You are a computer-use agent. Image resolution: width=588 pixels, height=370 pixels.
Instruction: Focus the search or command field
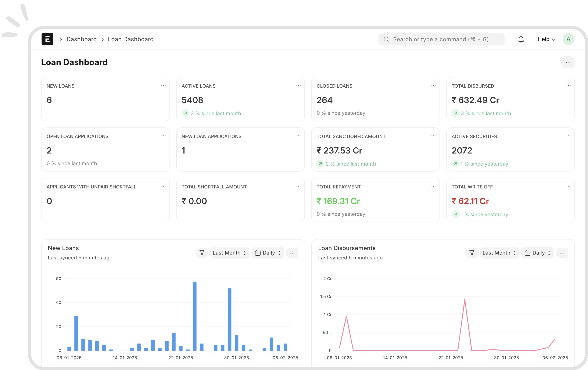click(x=441, y=39)
